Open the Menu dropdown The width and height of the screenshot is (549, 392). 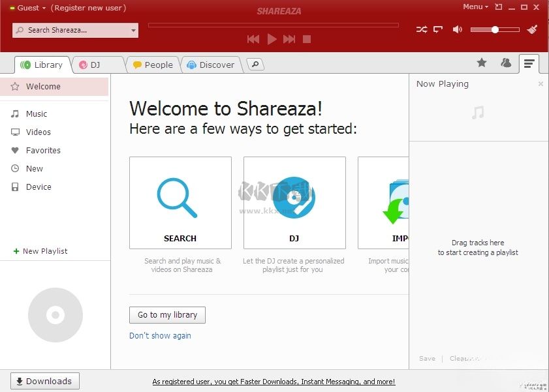475,7
